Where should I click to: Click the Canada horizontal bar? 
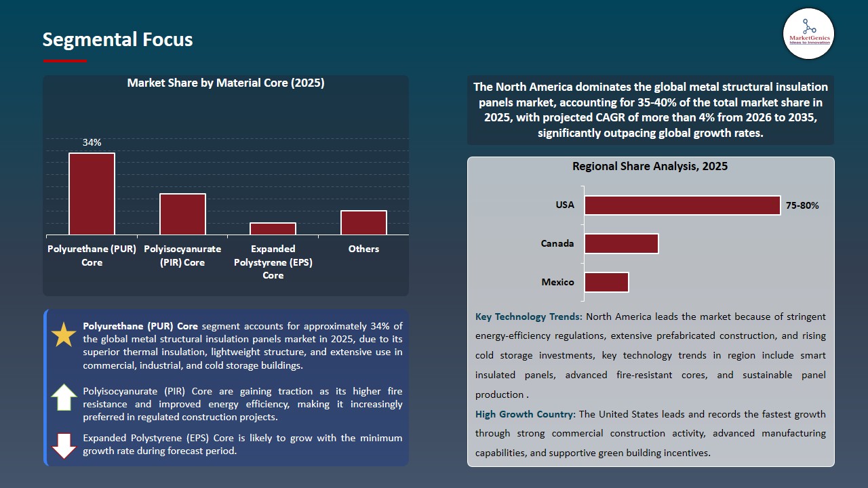point(621,244)
